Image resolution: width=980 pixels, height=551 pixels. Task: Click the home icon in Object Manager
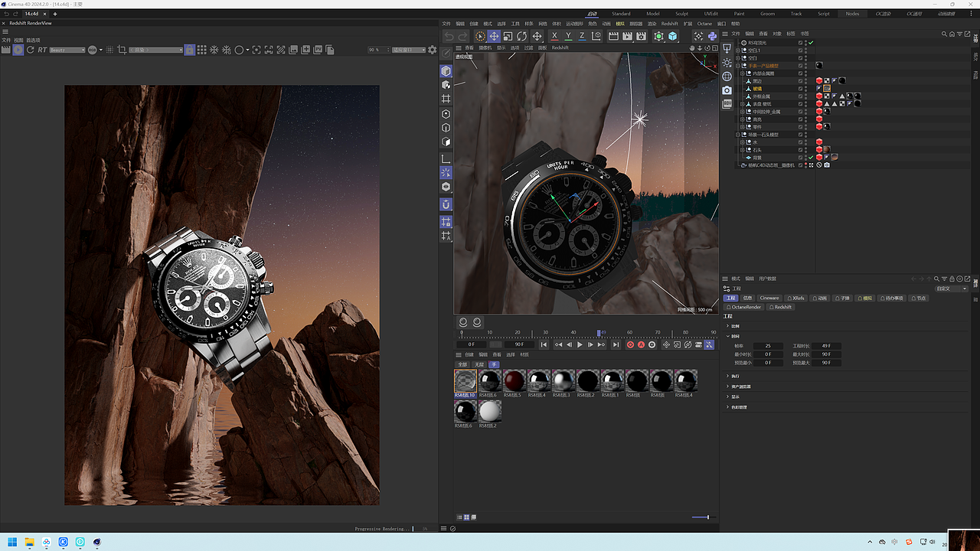pyautogui.click(x=952, y=34)
